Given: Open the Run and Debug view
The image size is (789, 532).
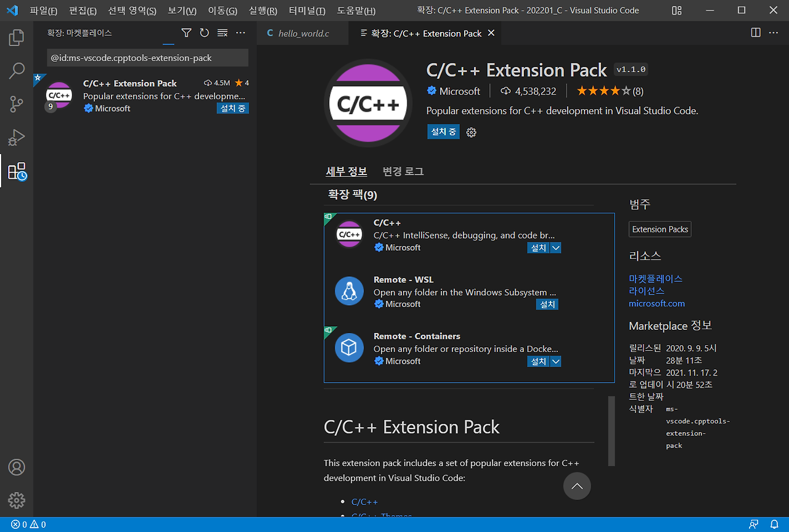Looking at the screenshot, I should tap(17, 137).
